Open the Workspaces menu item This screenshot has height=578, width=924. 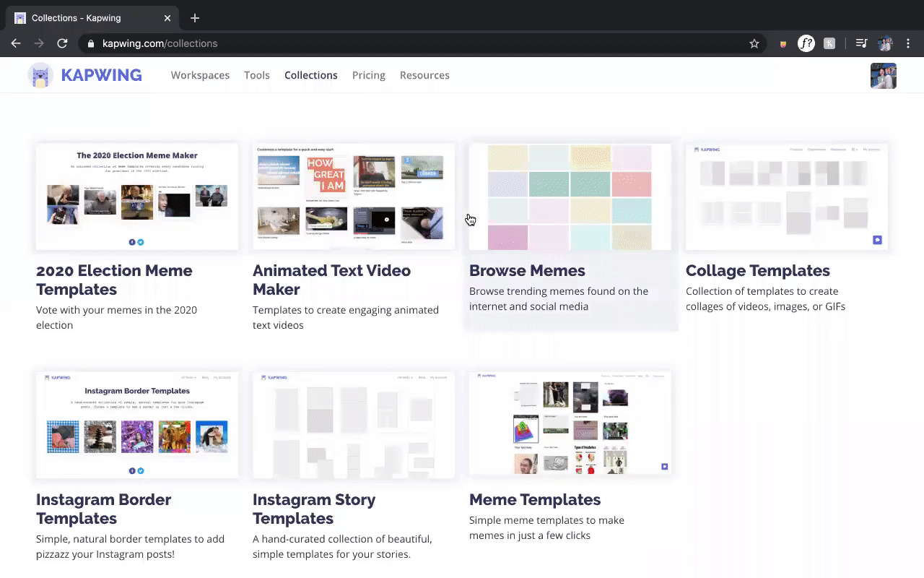(x=200, y=75)
